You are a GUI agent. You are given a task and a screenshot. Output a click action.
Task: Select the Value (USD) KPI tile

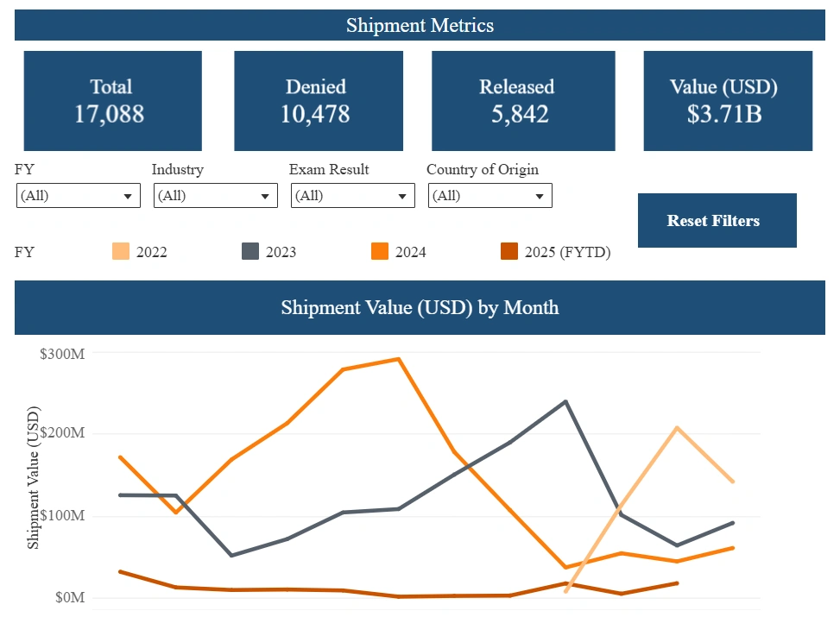pyautogui.click(x=728, y=100)
